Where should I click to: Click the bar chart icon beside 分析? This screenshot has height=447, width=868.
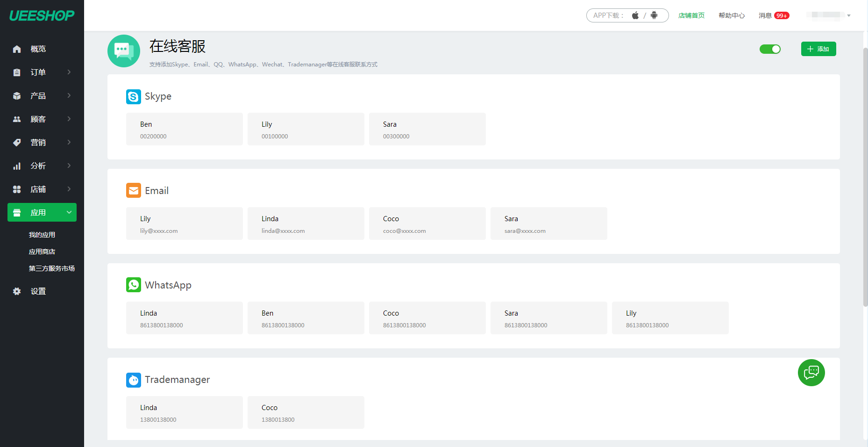pyautogui.click(x=17, y=166)
